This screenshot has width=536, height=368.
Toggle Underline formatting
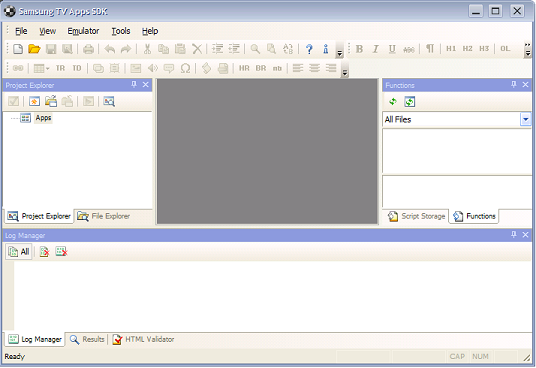click(392, 49)
